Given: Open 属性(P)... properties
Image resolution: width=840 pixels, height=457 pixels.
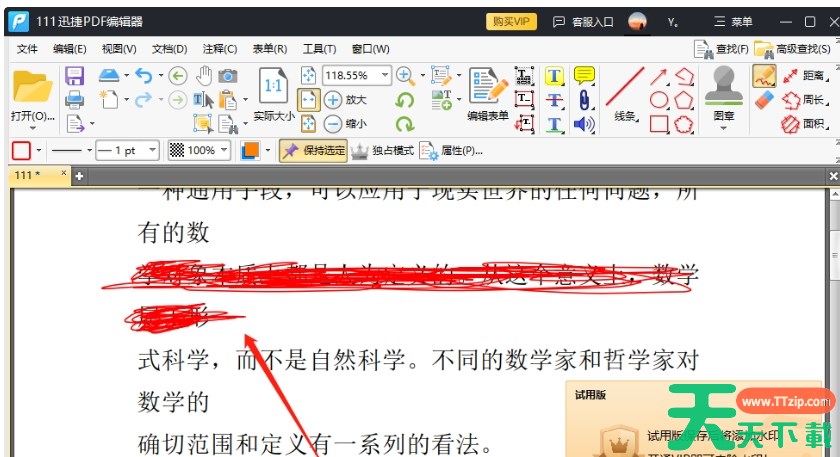Looking at the screenshot, I should (451, 151).
